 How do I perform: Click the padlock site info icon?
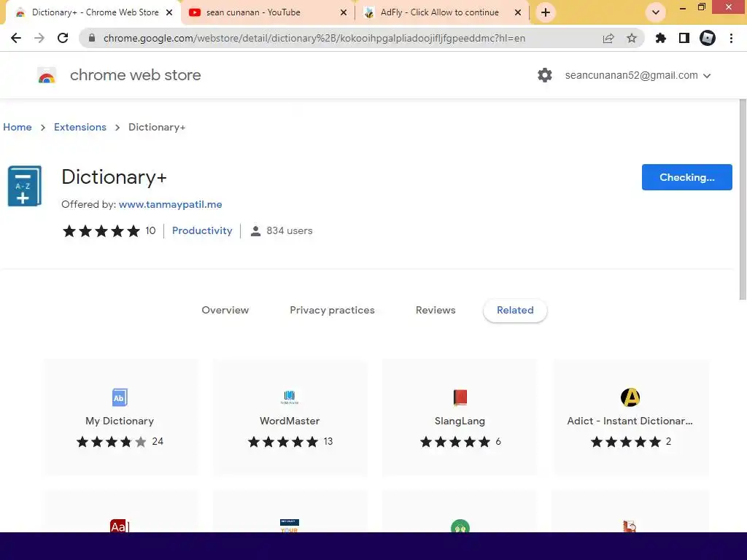click(x=92, y=38)
